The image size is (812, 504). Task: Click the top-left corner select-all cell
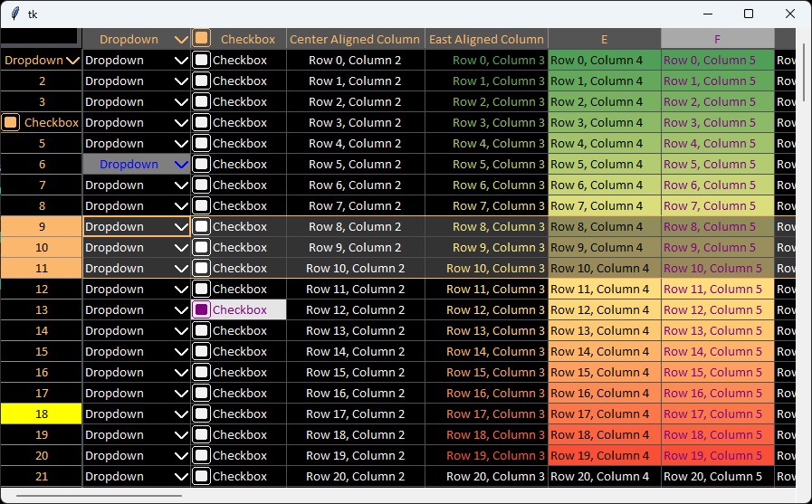(40, 38)
